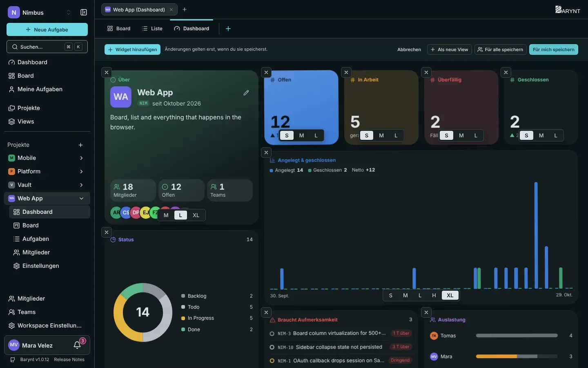Viewport: 588px width, 368px height.
Task: Remove the Angelegt & geschlossen chart widget
Action: point(266,153)
